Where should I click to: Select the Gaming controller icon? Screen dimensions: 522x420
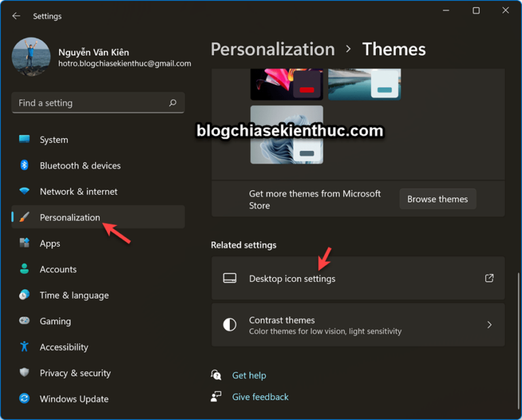[24, 321]
